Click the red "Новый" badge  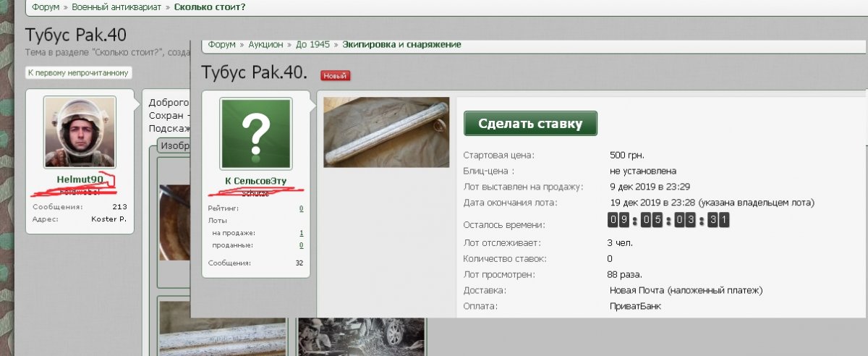335,75
